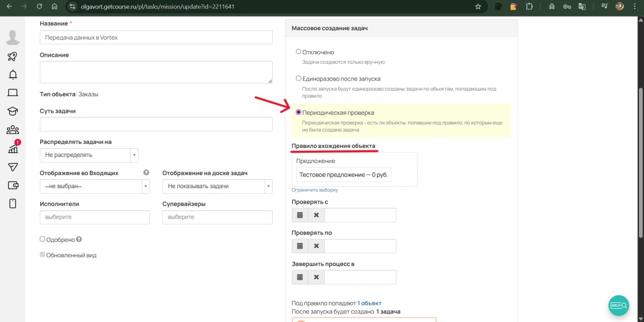Click the funnel icon in sidebar
Screen dimensions: 644x322
tap(13, 167)
